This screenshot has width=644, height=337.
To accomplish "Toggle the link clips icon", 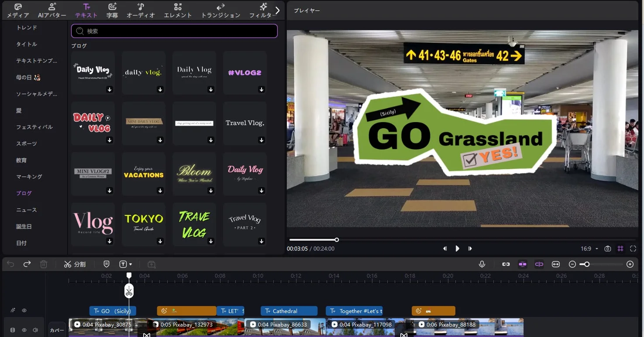I will click(x=506, y=264).
